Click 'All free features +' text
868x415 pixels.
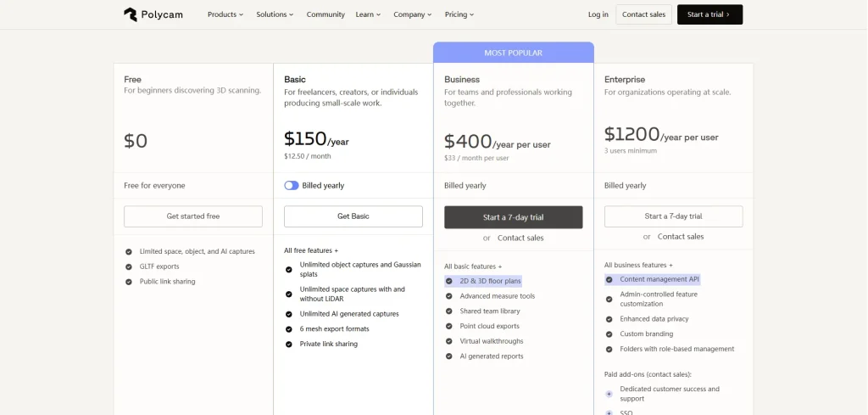311,250
